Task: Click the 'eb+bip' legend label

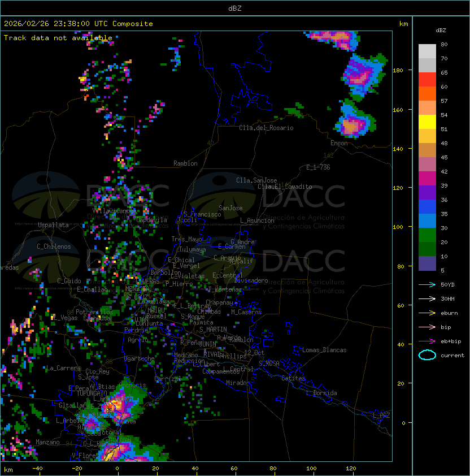Action: 451,341
